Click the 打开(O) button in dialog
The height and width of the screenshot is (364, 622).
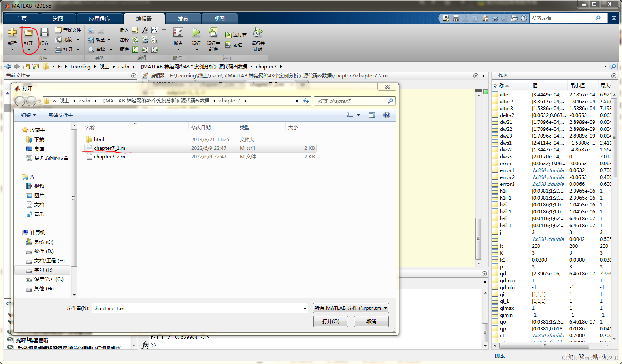331,321
